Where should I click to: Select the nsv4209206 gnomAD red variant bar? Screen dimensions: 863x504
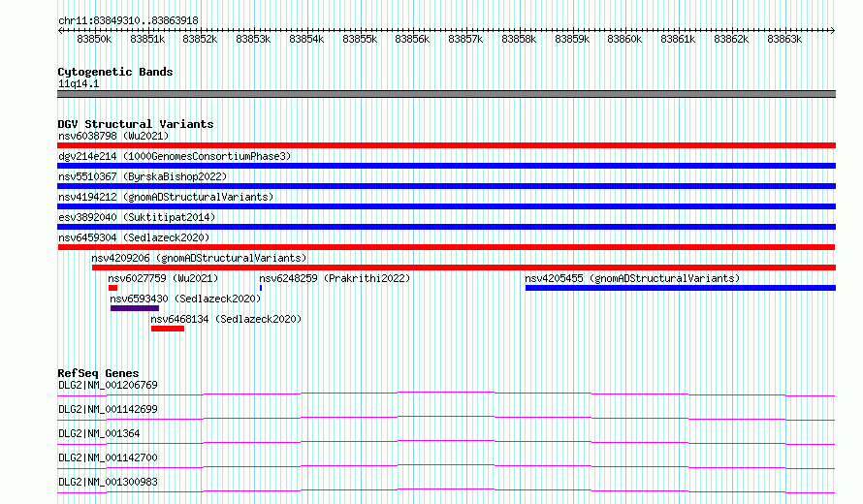pos(463,268)
